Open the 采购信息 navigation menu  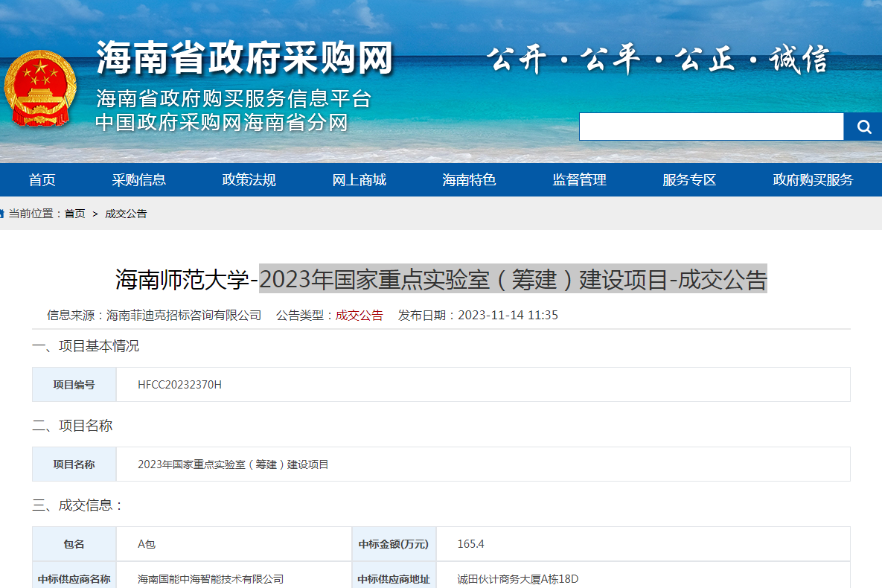138,180
